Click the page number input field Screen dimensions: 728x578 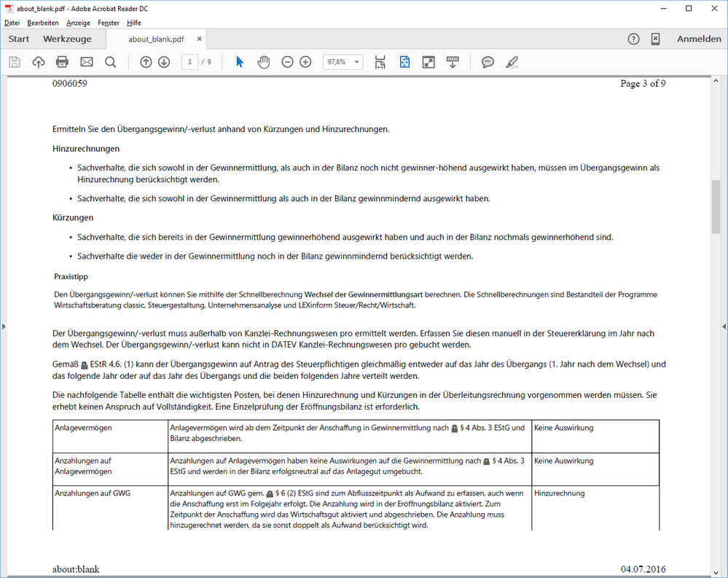click(189, 62)
